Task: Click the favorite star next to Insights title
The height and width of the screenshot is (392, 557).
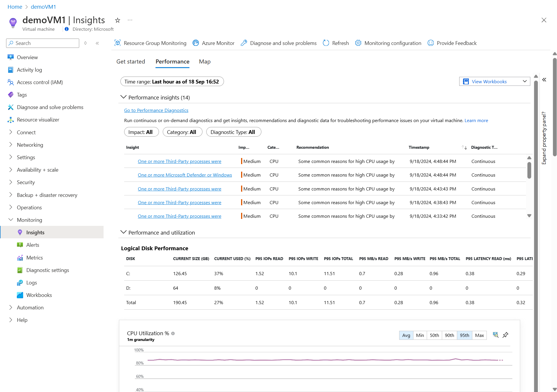Action: (117, 20)
